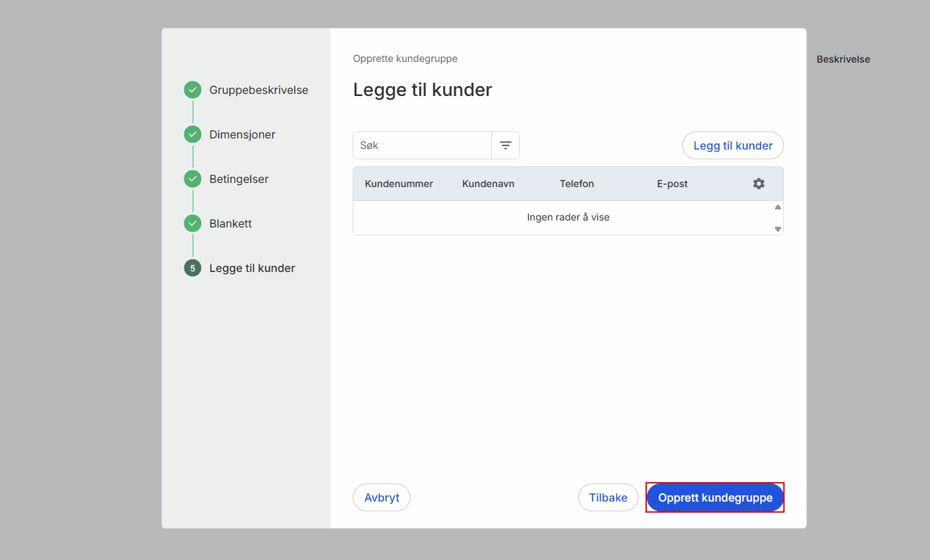
Task: Navigate to the Gruppebeskrivelse step
Action: tap(259, 90)
